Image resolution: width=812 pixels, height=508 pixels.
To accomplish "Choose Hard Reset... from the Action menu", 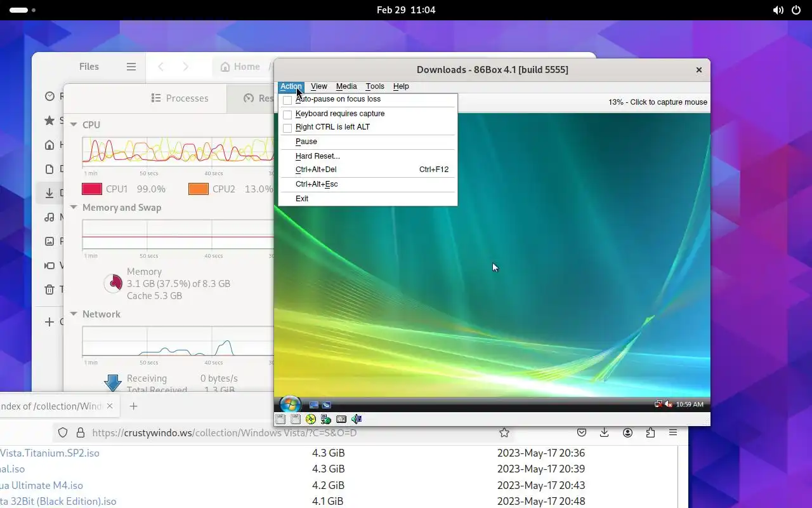I will point(368,156).
